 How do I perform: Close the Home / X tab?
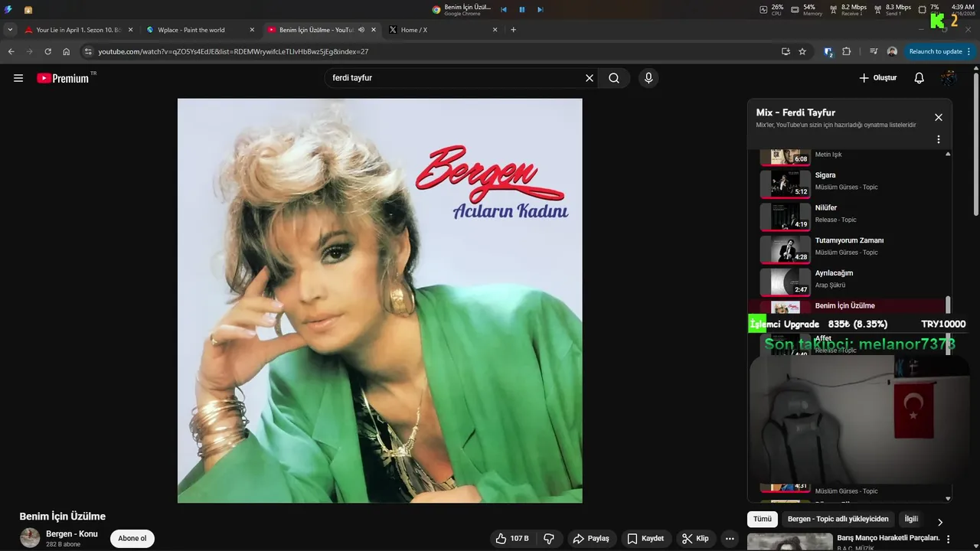coord(495,30)
